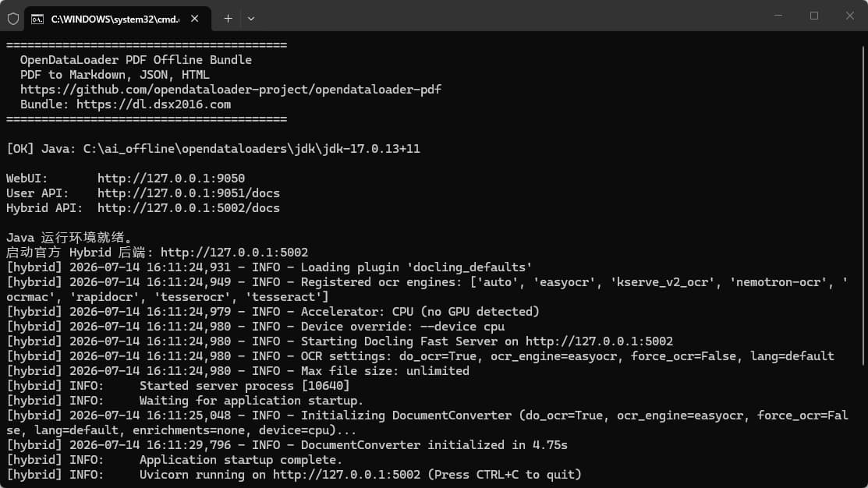
Task: Click the vertical scrollbar thumb
Action: pyautogui.click(x=863, y=206)
